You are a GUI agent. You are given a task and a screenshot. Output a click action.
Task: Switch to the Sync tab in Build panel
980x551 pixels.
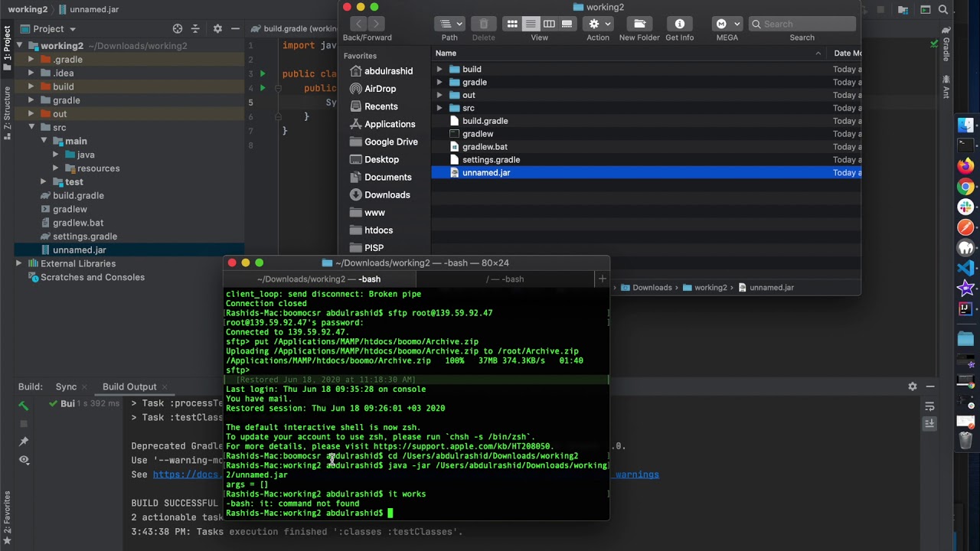point(66,387)
